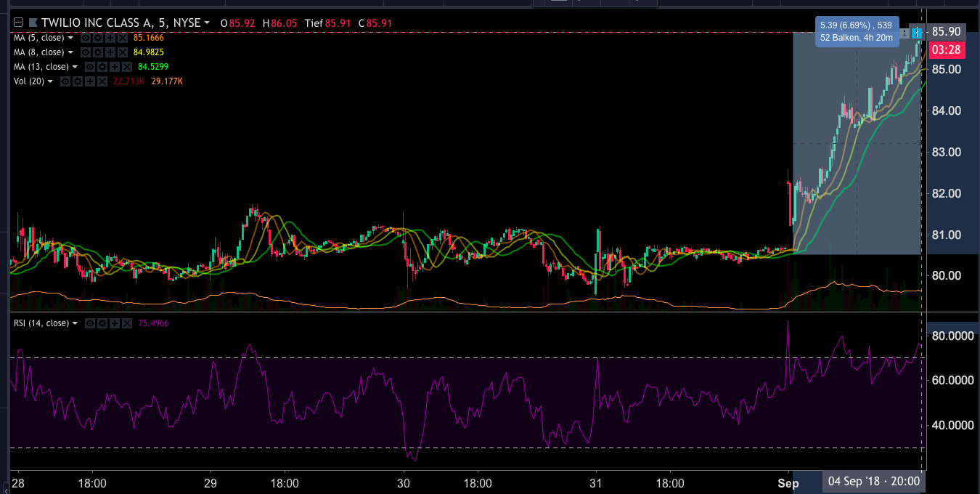Click the MA (13, close) label
The height and width of the screenshot is (494, 980).
click(39, 67)
